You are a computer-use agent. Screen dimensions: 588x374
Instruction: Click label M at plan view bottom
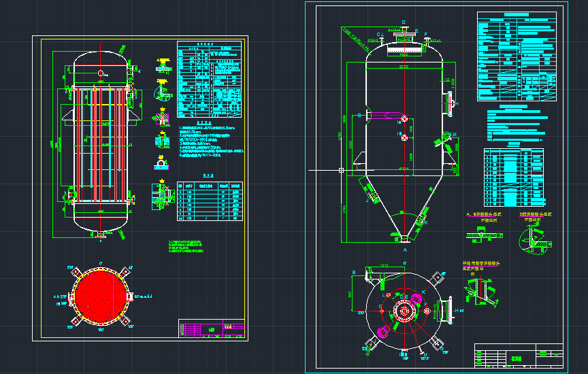[x=425, y=354]
